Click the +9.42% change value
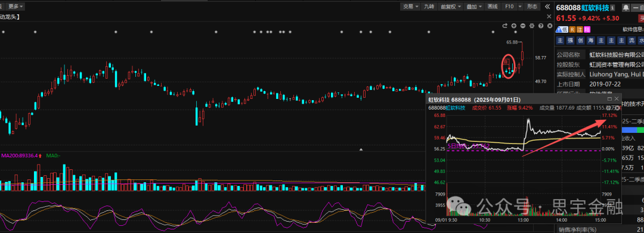Image resolution: width=644 pixels, height=233 pixels. (589, 18)
